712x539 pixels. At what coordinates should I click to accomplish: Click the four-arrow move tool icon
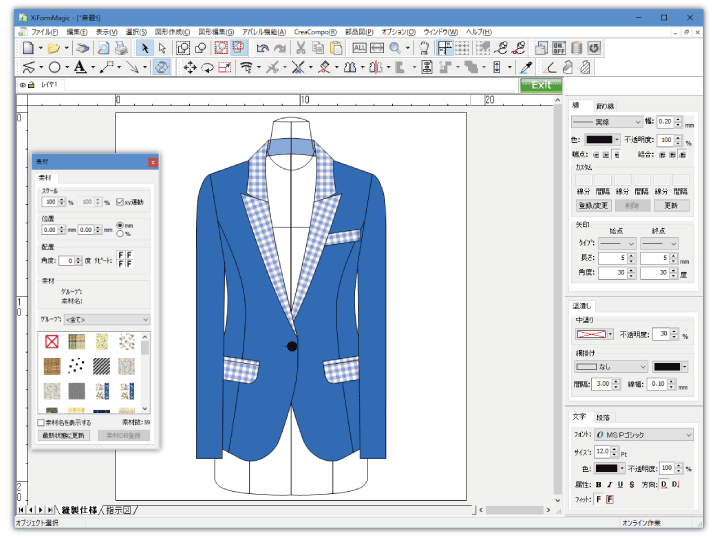190,67
